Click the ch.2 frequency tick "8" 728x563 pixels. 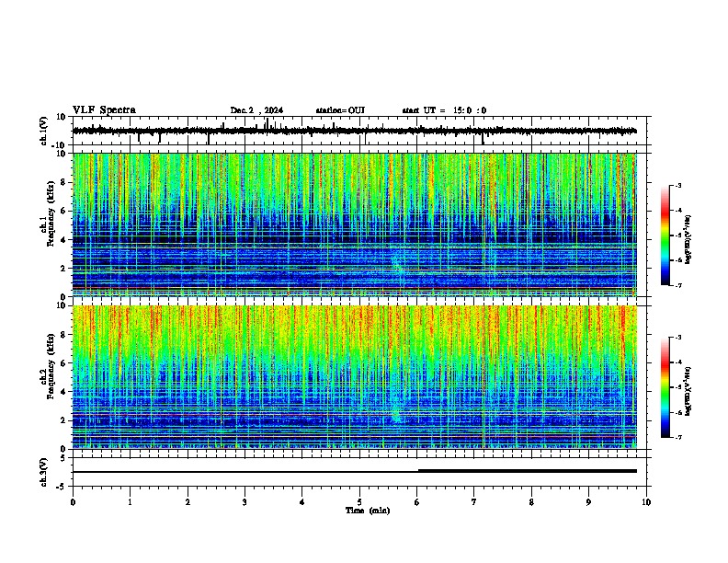coord(64,335)
